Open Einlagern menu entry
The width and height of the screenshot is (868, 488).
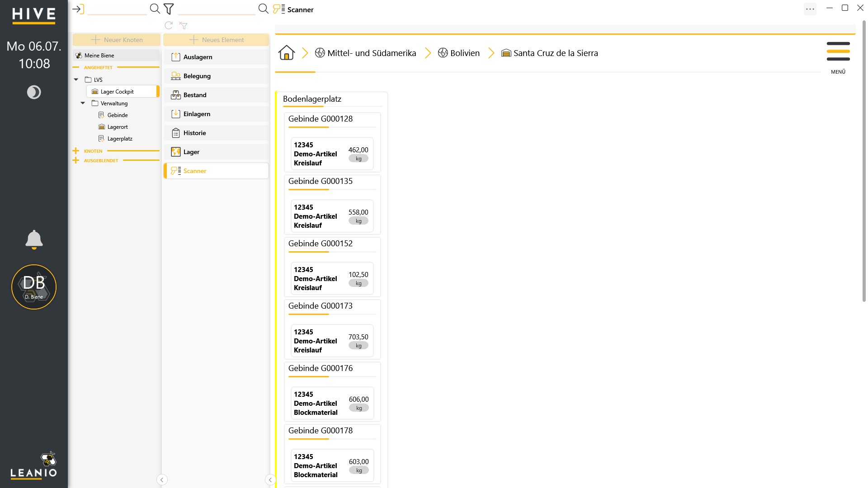pos(216,114)
